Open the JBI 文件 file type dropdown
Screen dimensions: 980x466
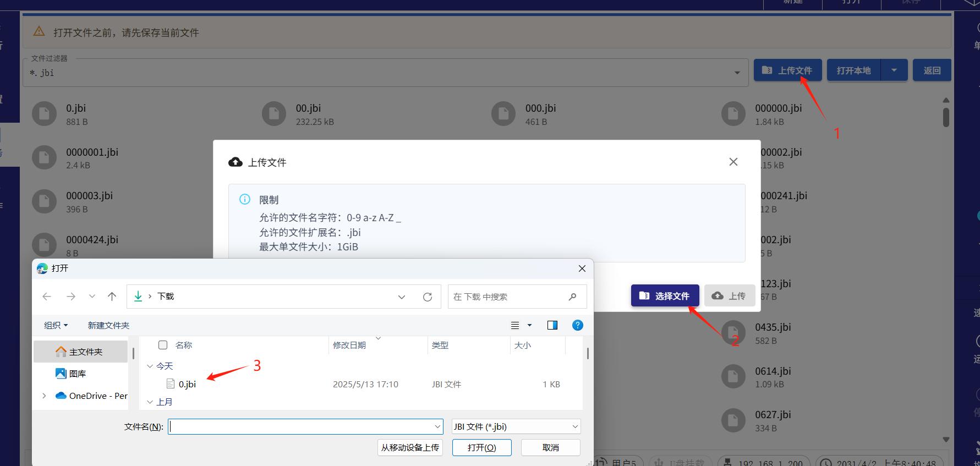(516, 426)
